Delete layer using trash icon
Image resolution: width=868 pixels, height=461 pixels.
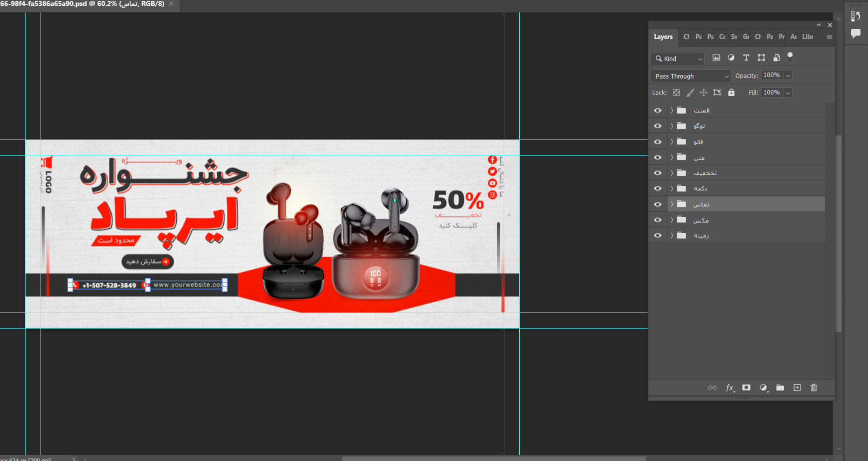(813, 387)
